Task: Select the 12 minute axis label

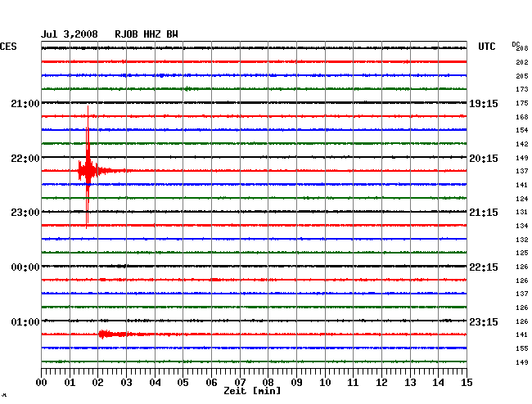Action: 381,382
